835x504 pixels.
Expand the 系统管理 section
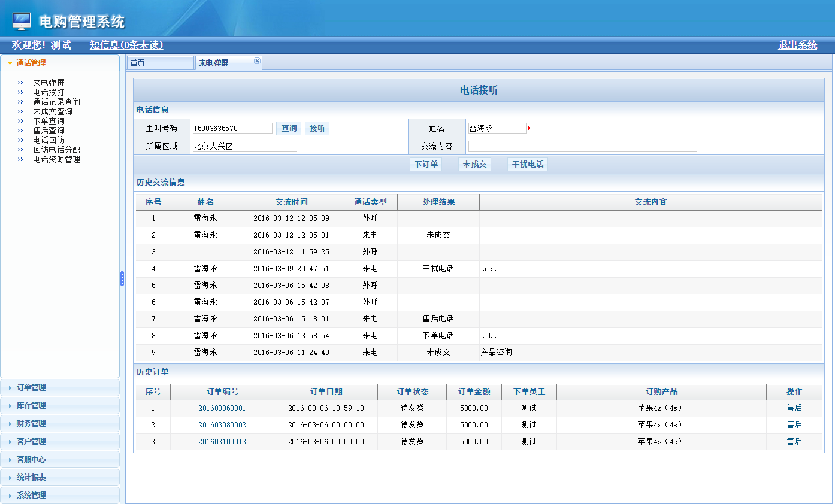click(60, 495)
